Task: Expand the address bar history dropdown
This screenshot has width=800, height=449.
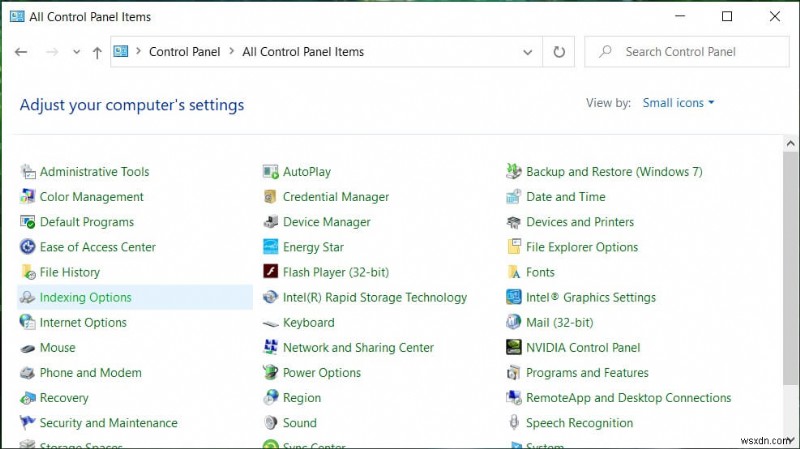Action: click(528, 52)
